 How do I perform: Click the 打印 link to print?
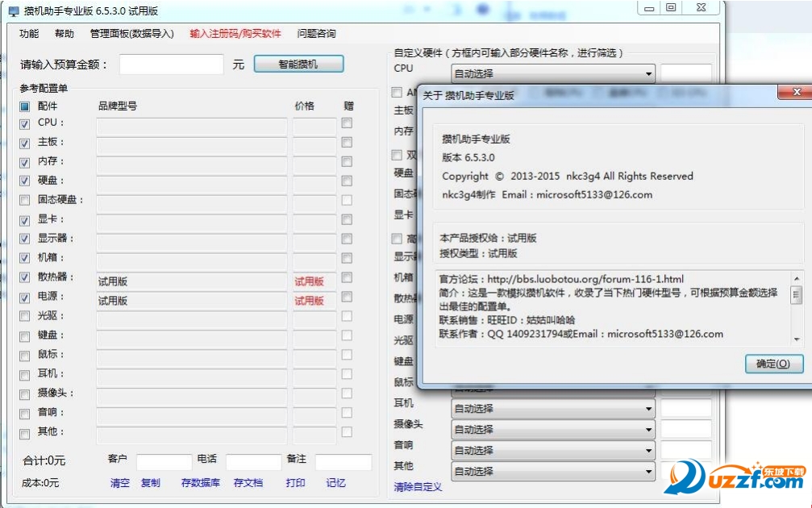coord(294,483)
